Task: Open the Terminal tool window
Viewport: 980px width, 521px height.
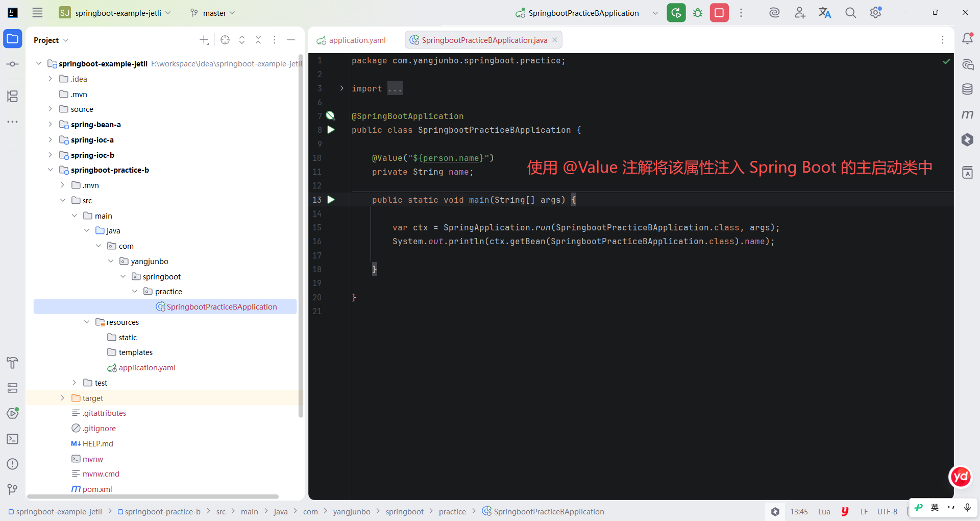Action: click(13, 439)
